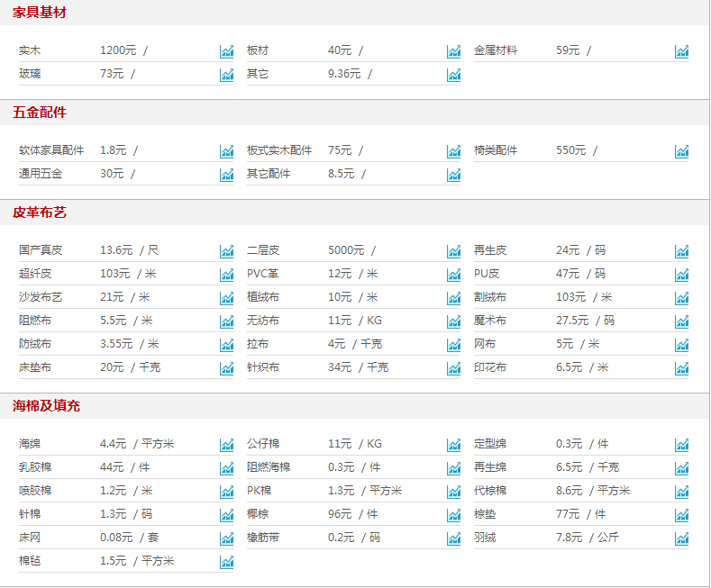This screenshot has height=588, width=711.
Task: Open chart icon for 乳胶棉
Action: tap(227, 469)
